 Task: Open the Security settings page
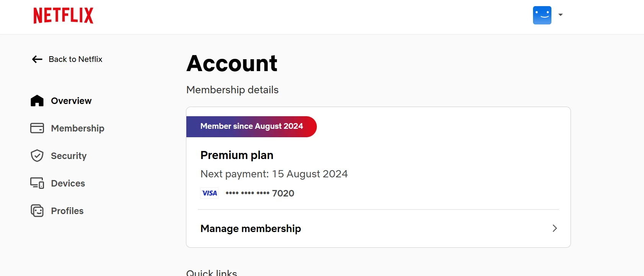69,156
